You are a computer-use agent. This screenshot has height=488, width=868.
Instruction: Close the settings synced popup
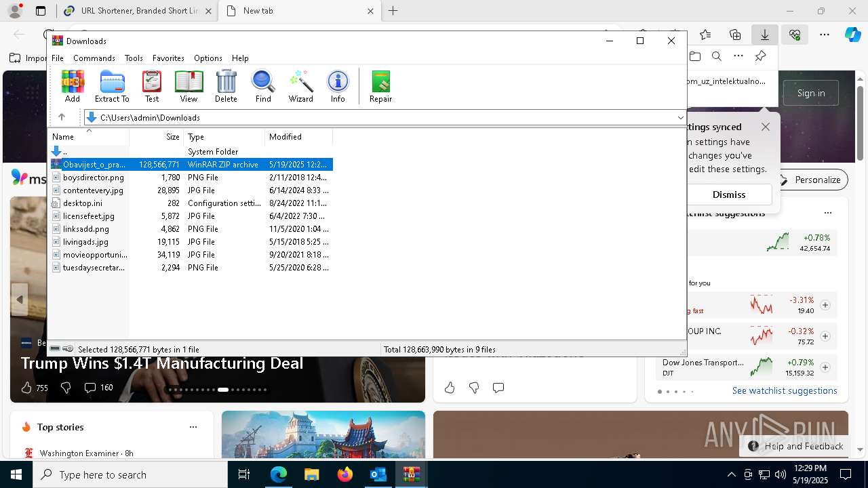[766, 127]
